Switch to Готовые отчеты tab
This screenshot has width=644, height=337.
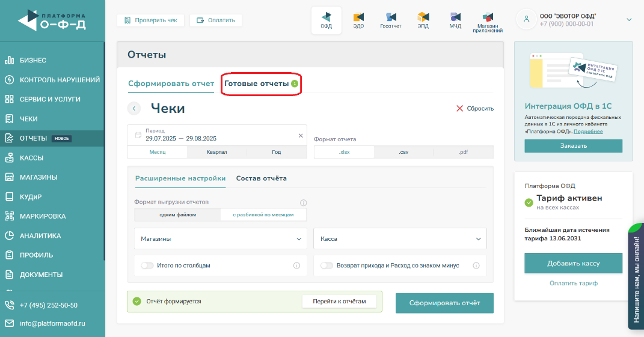pyautogui.click(x=257, y=83)
